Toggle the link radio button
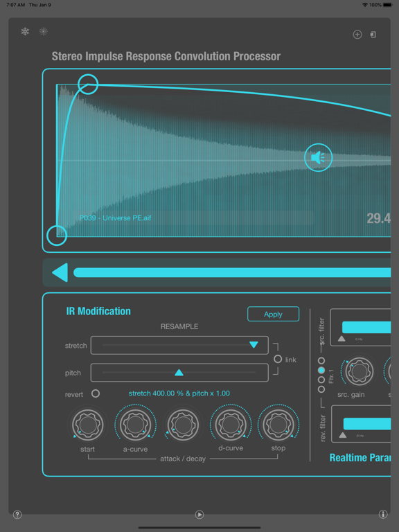Viewport: 399px width, 532px height. [x=278, y=359]
